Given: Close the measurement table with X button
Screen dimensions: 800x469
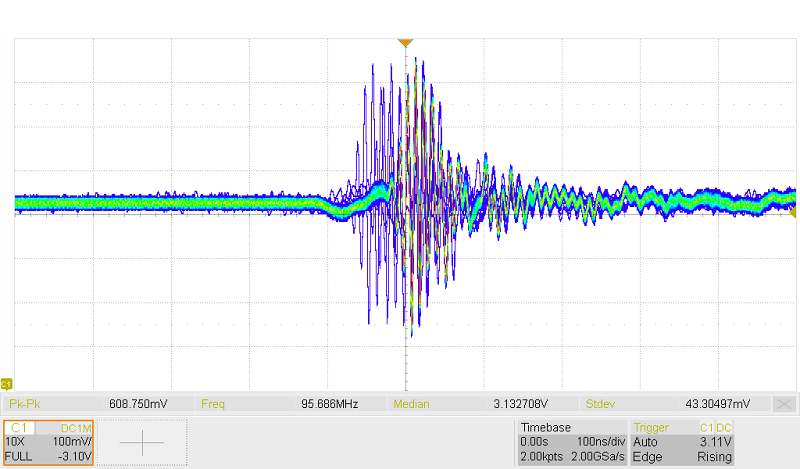Looking at the screenshot, I should coord(785,404).
